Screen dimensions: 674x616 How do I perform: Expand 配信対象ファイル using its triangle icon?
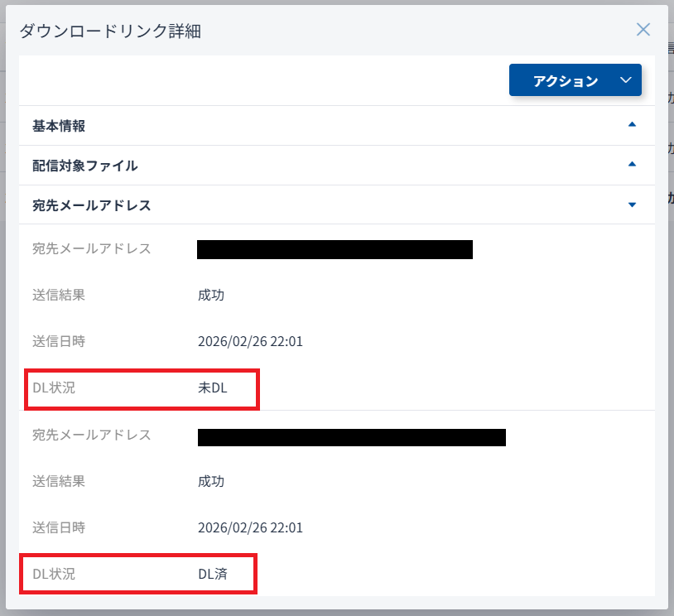coord(632,165)
